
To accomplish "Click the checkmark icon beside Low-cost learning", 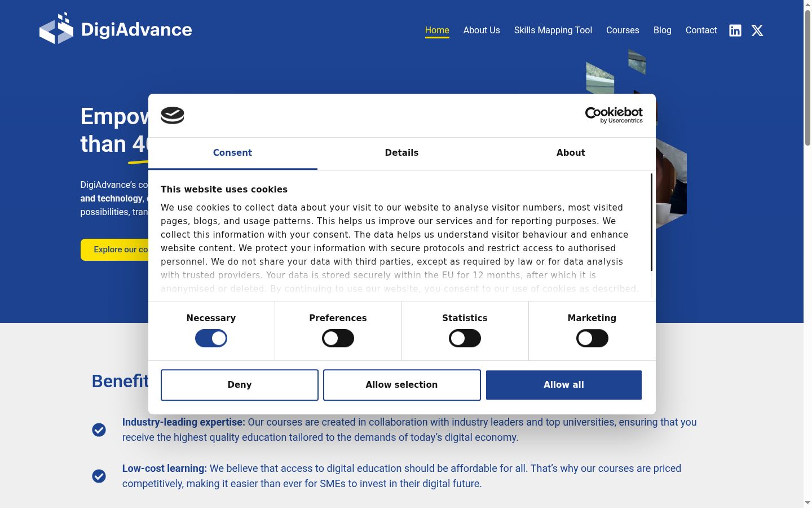I will coord(99,476).
